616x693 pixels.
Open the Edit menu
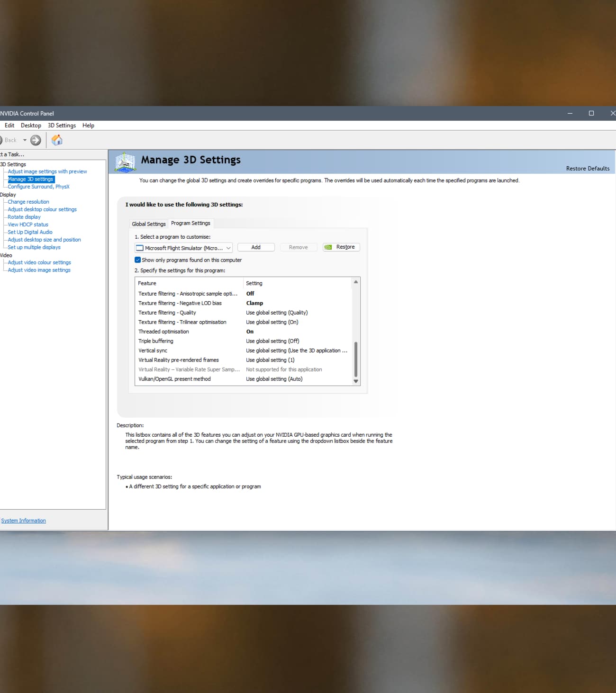[x=9, y=126]
